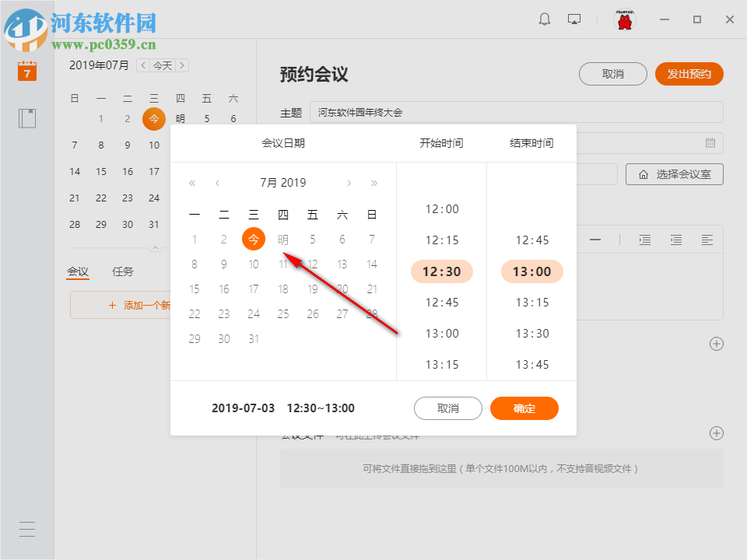Select the 12:45 start time slot

441,303
